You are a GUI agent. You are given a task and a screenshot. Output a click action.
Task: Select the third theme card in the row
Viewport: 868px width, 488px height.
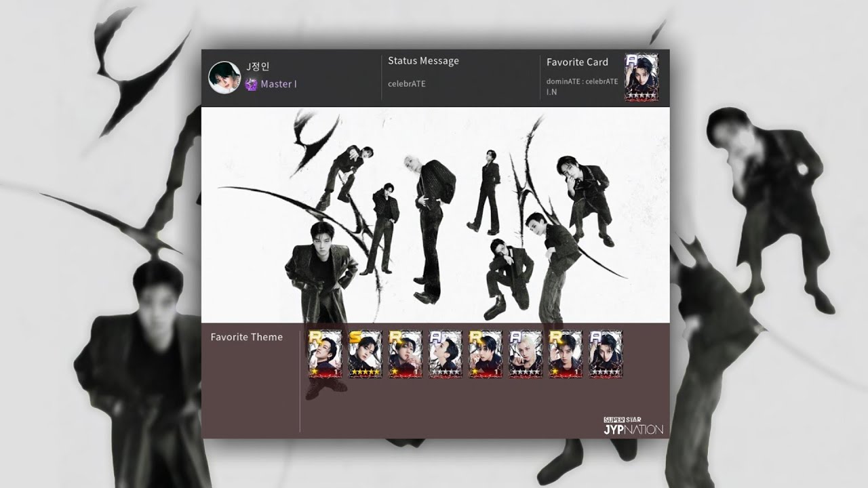[405, 354]
